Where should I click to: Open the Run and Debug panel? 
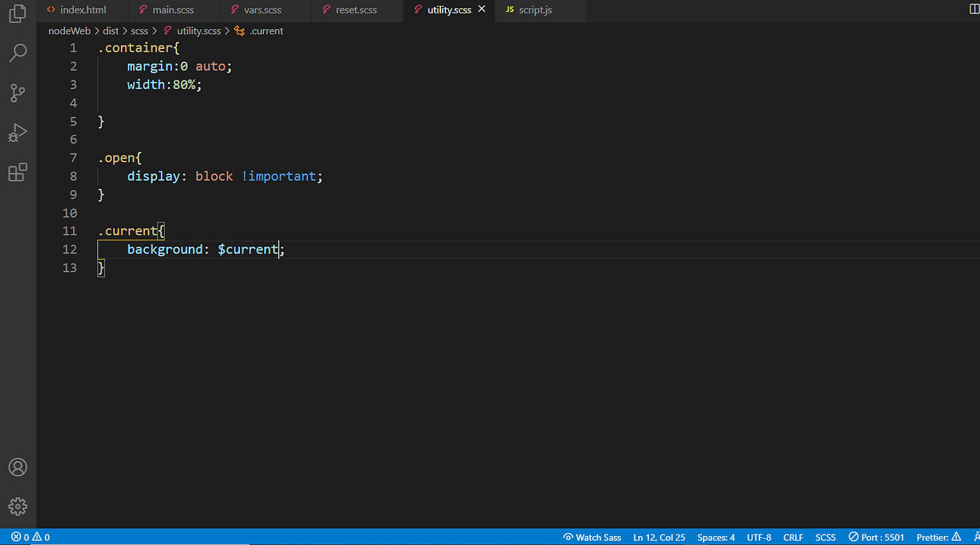click(17, 132)
